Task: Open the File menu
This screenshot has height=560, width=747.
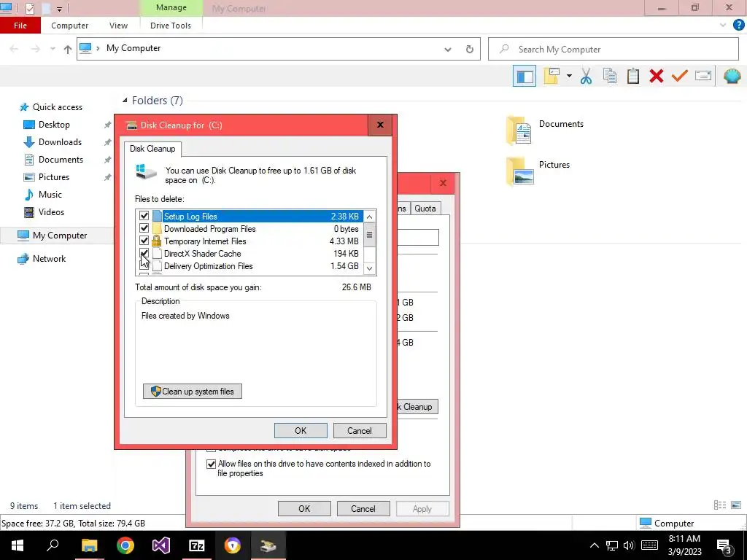Action: tap(20, 26)
